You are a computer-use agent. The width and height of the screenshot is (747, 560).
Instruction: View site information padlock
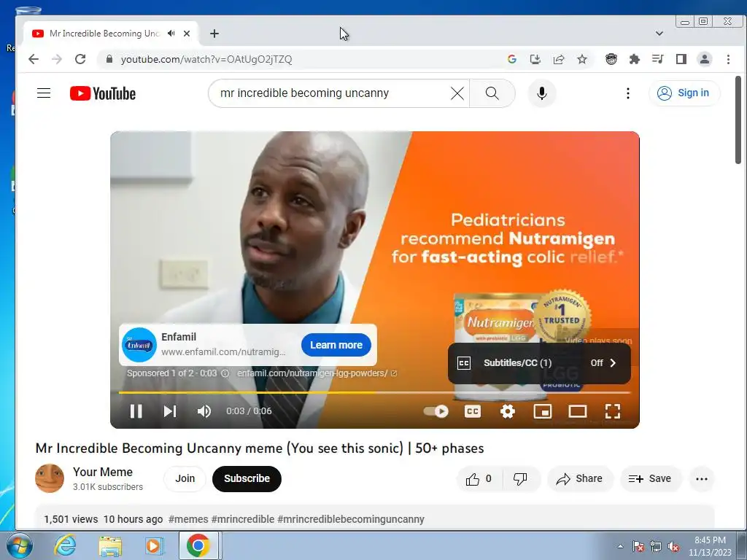[x=109, y=59]
